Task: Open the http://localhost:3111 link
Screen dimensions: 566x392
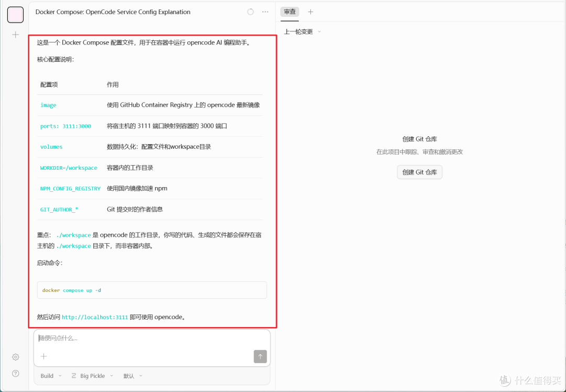Action: pyautogui.click(x=95, y=317)
